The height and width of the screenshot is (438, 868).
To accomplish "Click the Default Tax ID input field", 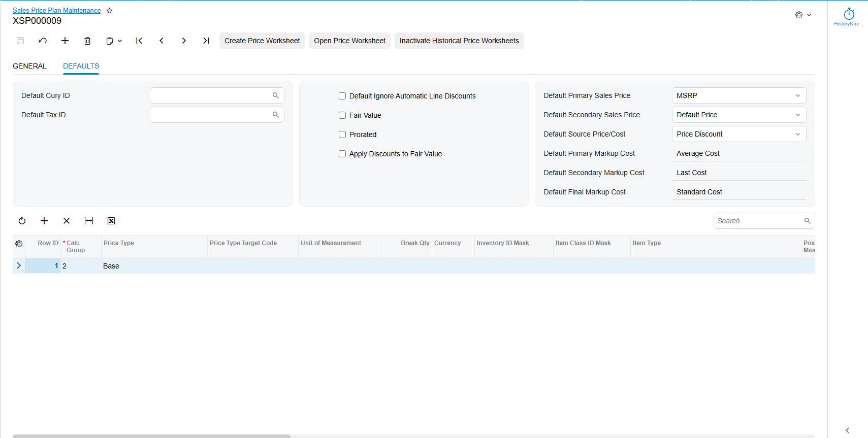I will click(217, 115).
